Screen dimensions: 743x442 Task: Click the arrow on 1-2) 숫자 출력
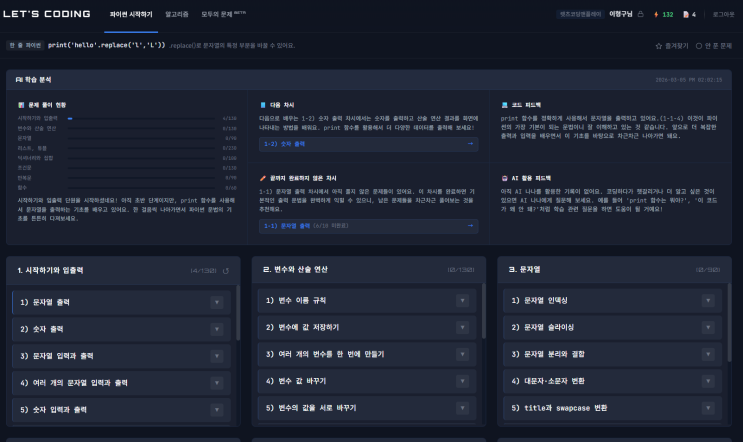[x=470, y=144]
